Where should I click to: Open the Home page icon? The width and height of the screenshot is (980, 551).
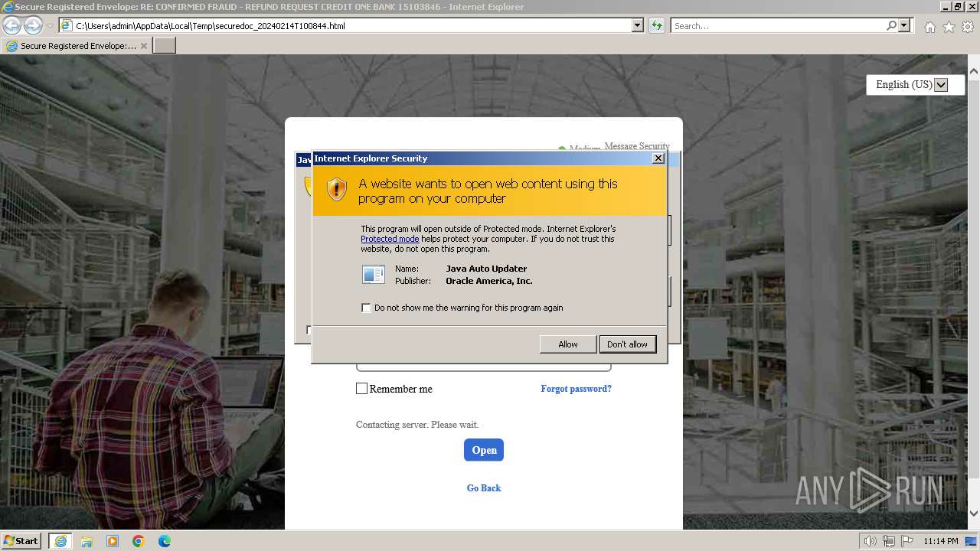click(929, 27)
